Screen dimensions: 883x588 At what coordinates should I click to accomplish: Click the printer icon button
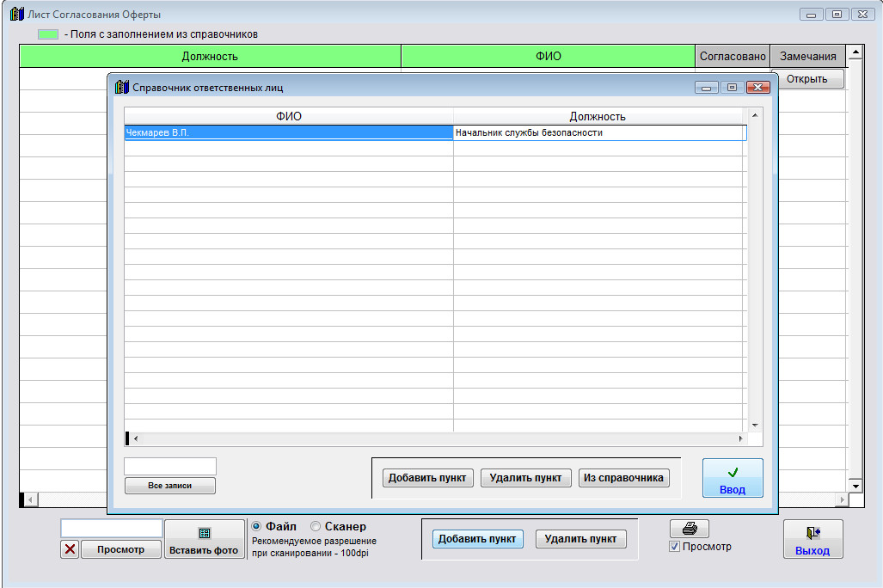point(690,529)
